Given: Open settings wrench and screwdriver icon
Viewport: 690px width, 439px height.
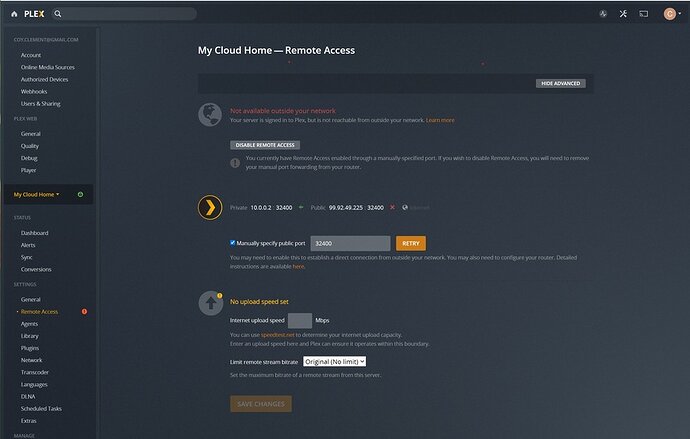Looking at the screenshot, I should click(x=623, y=14).
